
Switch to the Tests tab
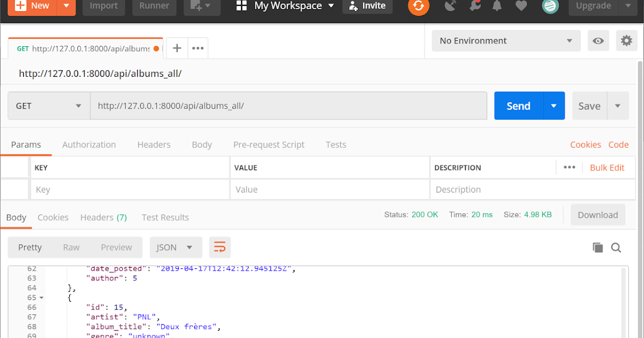tap(335, 144)
